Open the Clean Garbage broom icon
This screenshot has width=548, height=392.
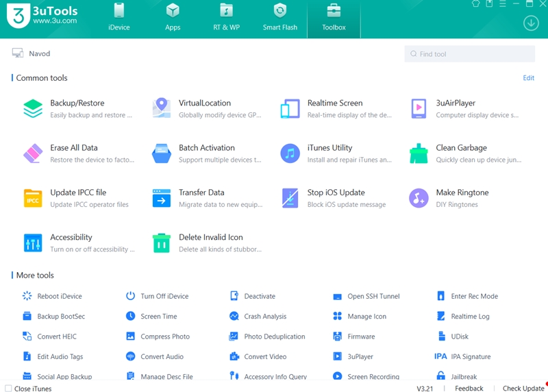point(419,153)
